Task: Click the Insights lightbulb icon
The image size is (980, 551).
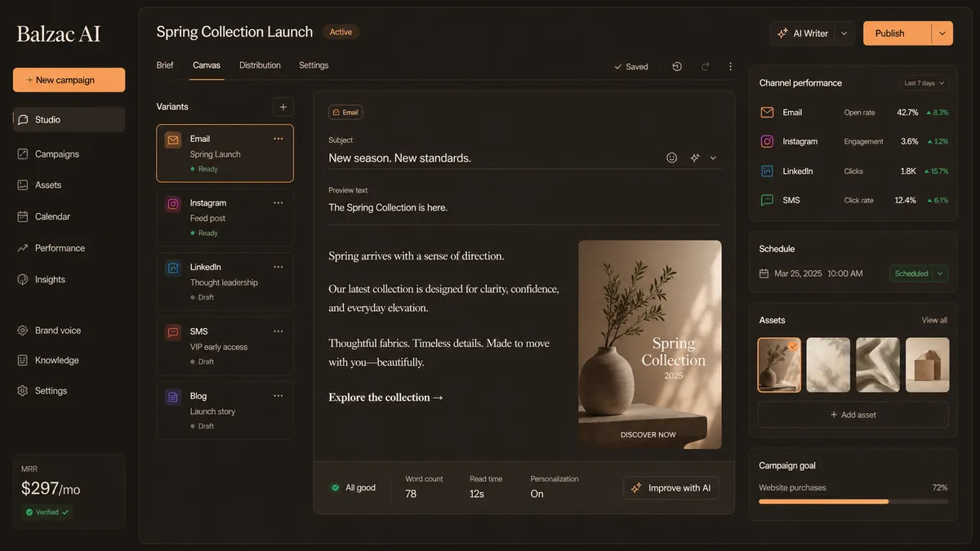Action: click(x=23, y=279)
